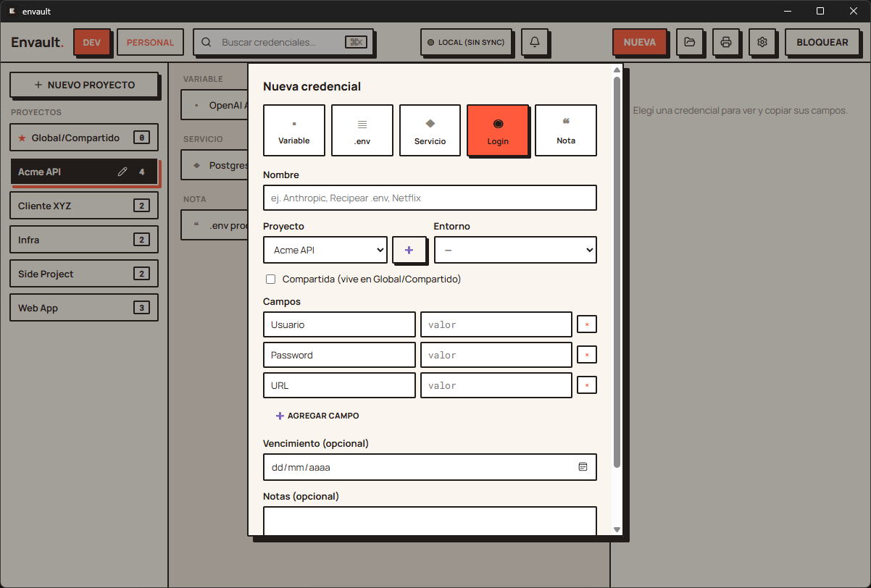
Task: Click the envault app icon in title bar
Action: click(x=12, y=11)
